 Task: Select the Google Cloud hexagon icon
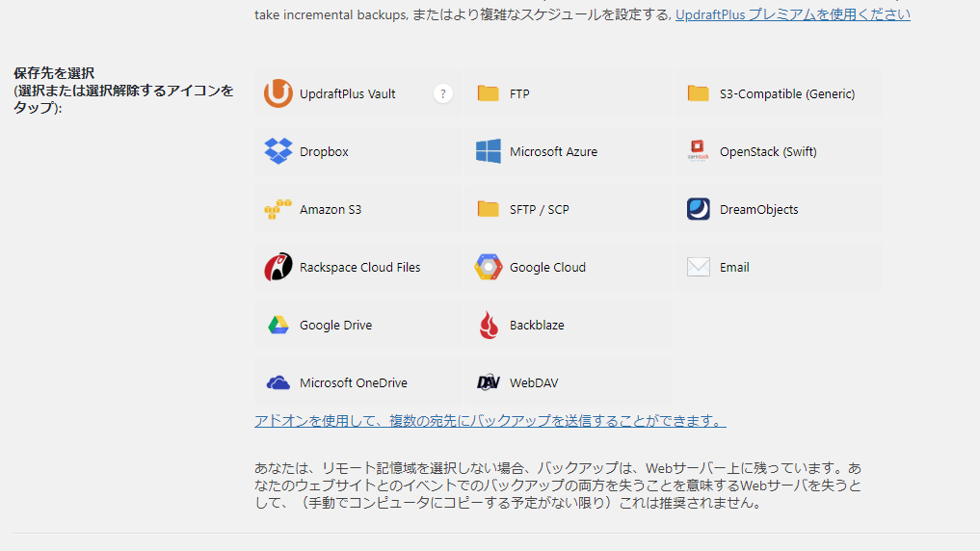[x=489, y=267]
